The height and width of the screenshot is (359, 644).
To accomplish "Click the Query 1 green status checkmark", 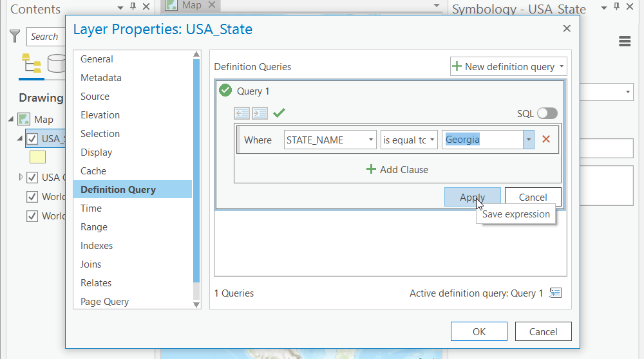I will click(225, 90).
